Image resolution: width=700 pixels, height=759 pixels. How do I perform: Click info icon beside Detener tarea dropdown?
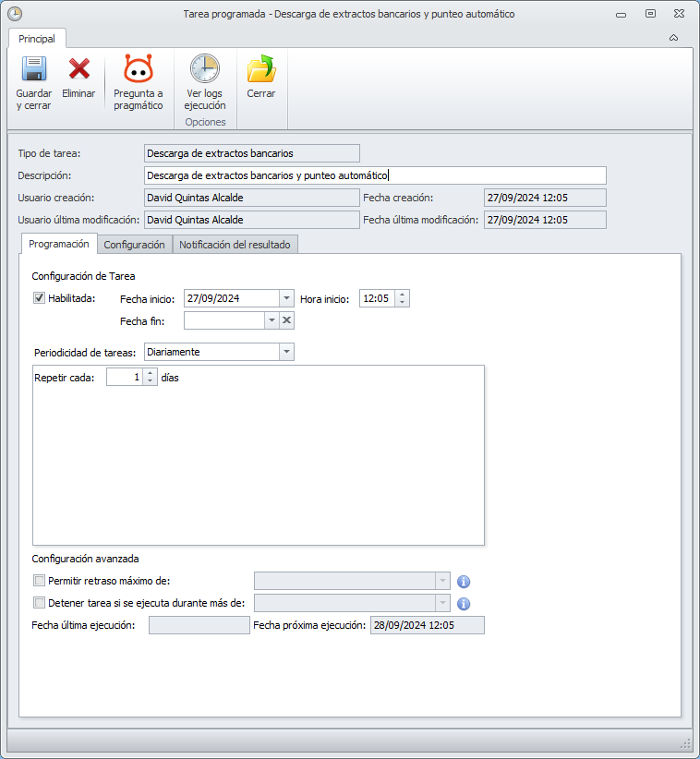[464, 604]
